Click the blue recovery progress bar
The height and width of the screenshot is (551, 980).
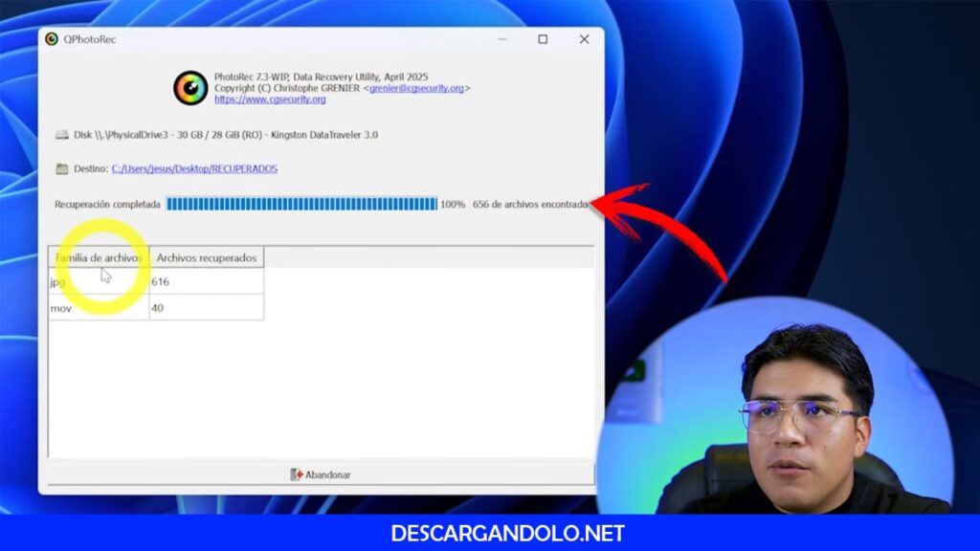tap(301, 204)
